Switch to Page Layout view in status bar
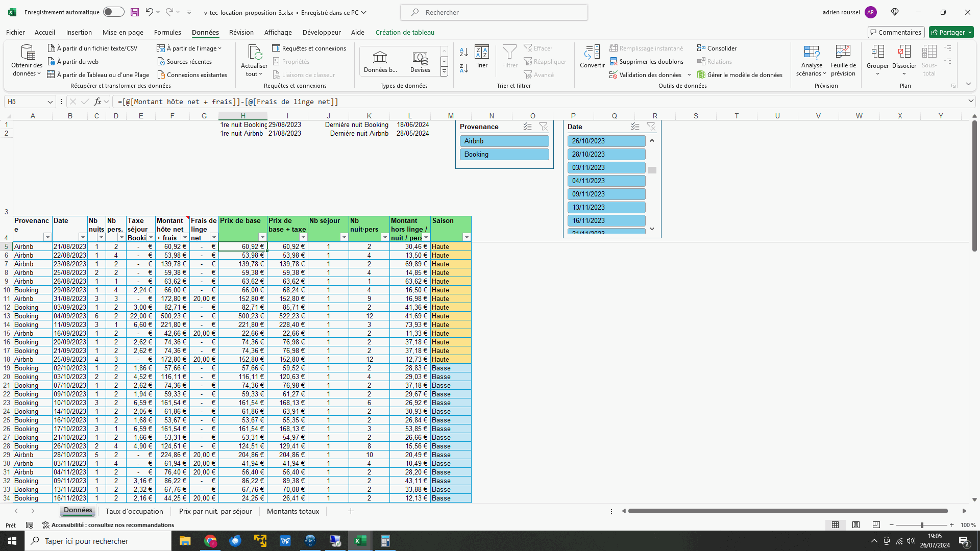Screen dimensions: 980x551 click(x=856, y=525)
